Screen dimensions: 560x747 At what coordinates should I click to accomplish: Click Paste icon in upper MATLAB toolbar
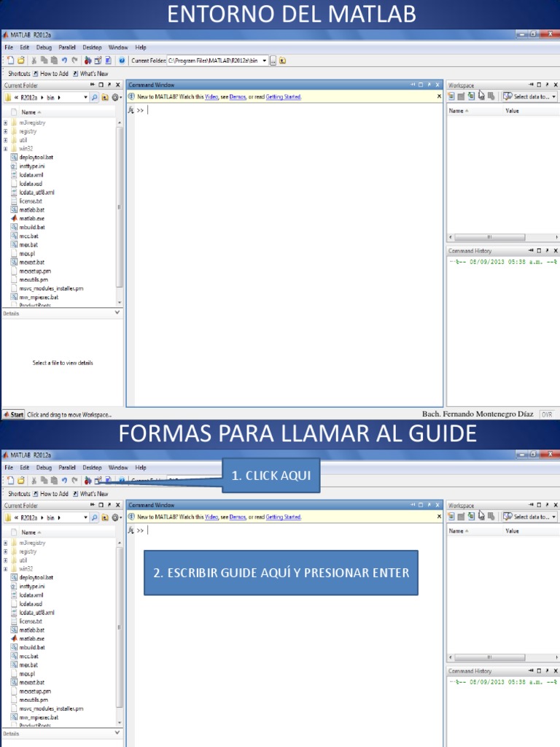tap(54, 61)
